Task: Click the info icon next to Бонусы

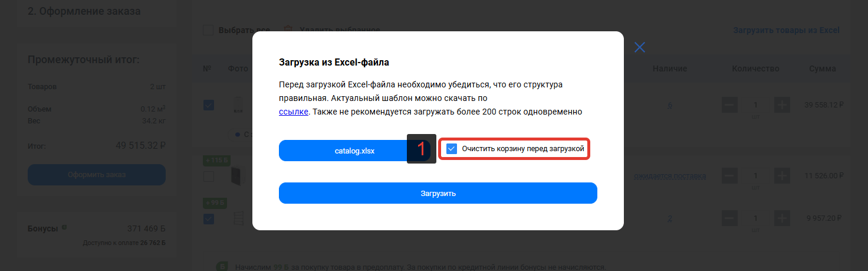Action: (64, 228)
